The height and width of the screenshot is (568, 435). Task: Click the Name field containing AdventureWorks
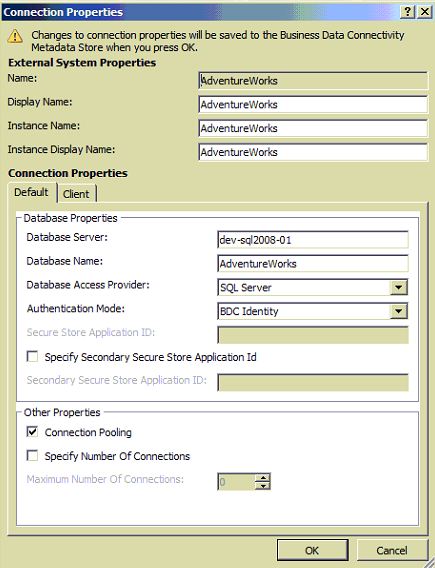point(313,81)
